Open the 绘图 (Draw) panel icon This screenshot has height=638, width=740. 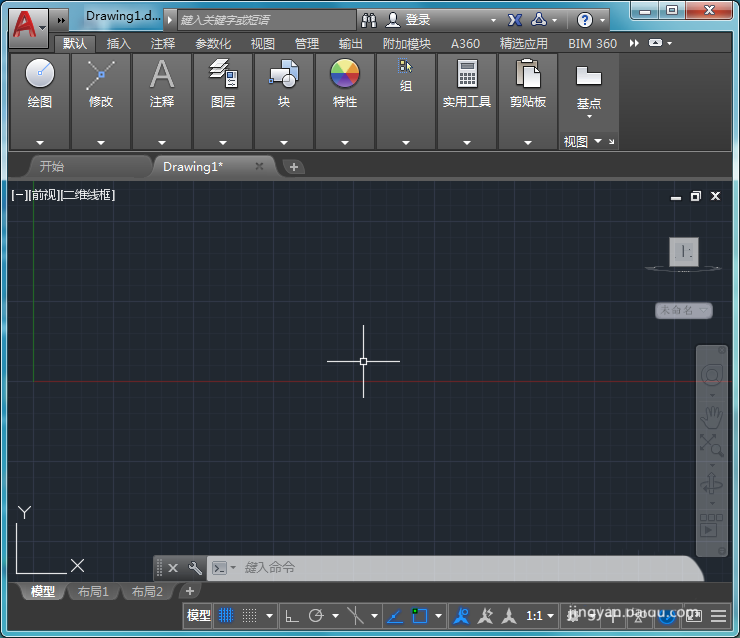(40, 74)
